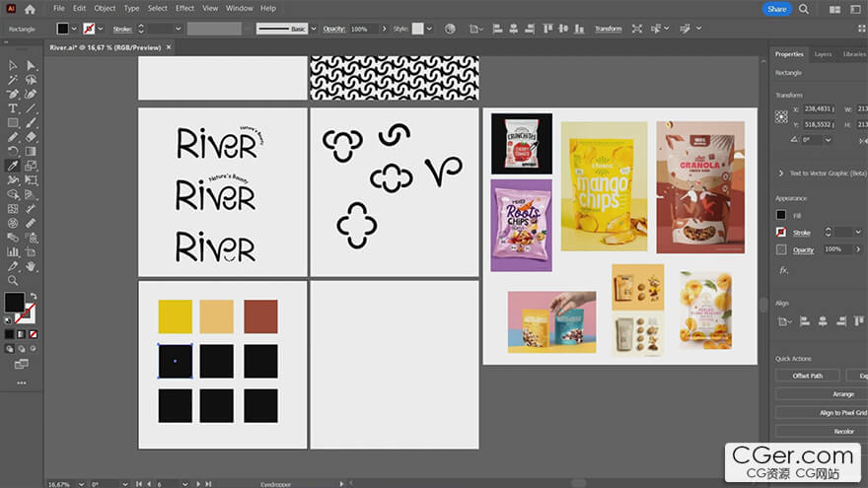This screenshot has width=868, height=488.
Task: Set paint mode to Color
Action: point(10,334)
